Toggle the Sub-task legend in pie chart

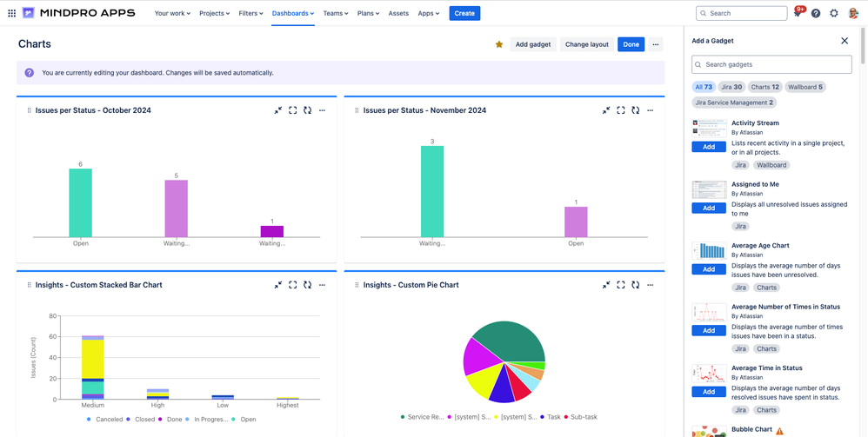tap(581, 417)
